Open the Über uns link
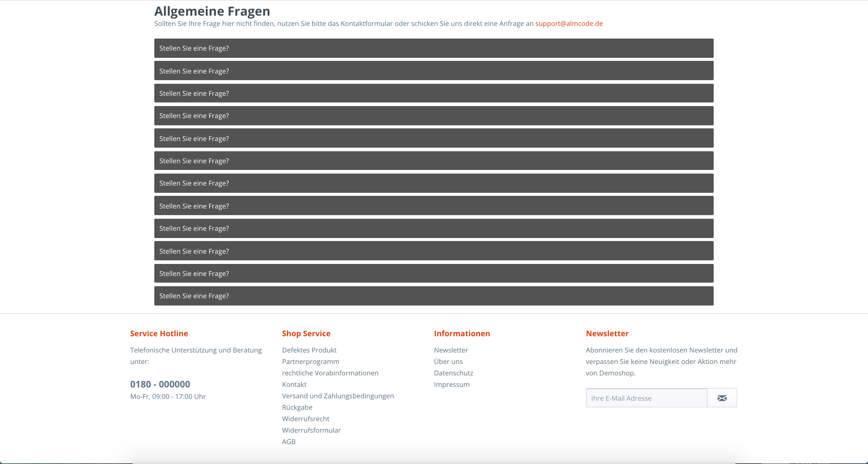Viewport: 868px width, 464px height. 448,362
